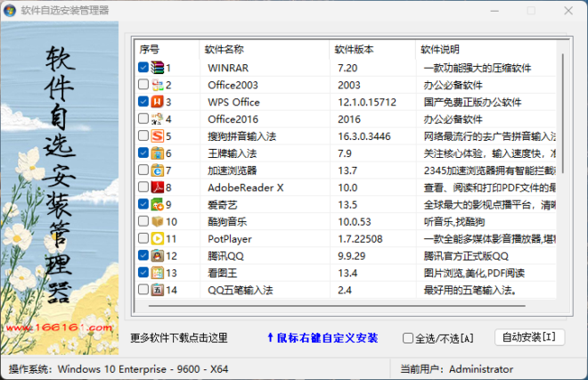Click the 软件说明 column header

click(440, 48)
